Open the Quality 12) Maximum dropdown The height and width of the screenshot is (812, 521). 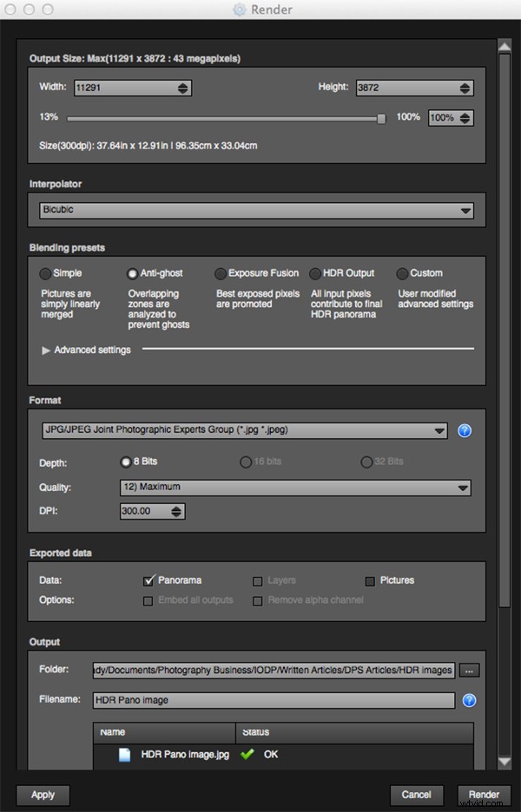click(295, 488)
